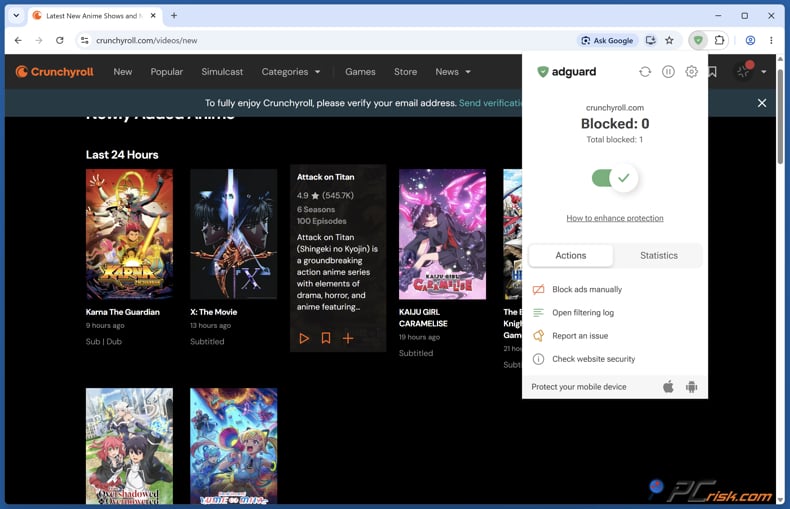Open the How to enhance protection link

(x=615, y=218)
